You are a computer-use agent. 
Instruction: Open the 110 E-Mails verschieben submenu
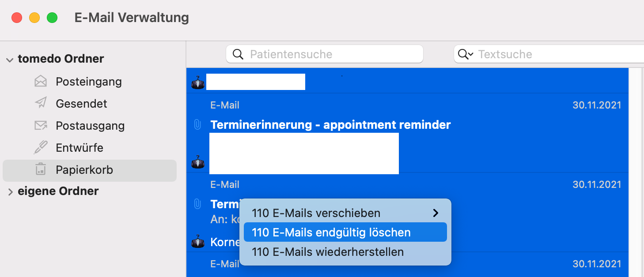(x=345, y=213)
